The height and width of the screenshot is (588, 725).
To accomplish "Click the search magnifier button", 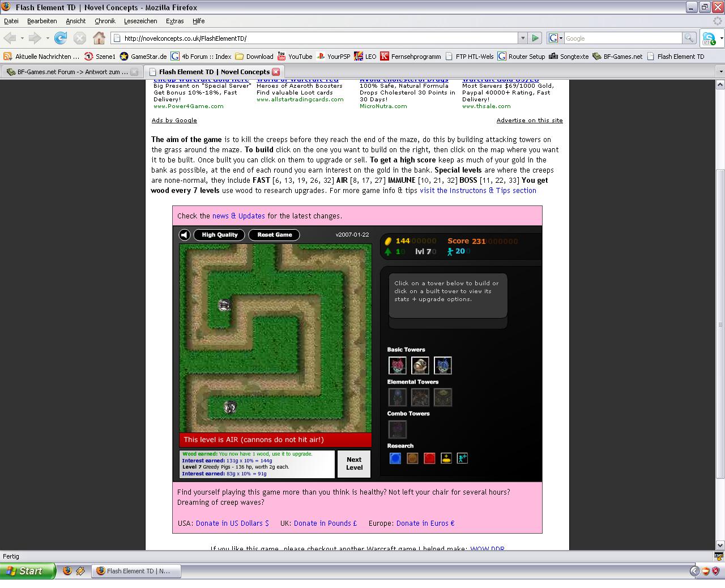I will [689, 38].
